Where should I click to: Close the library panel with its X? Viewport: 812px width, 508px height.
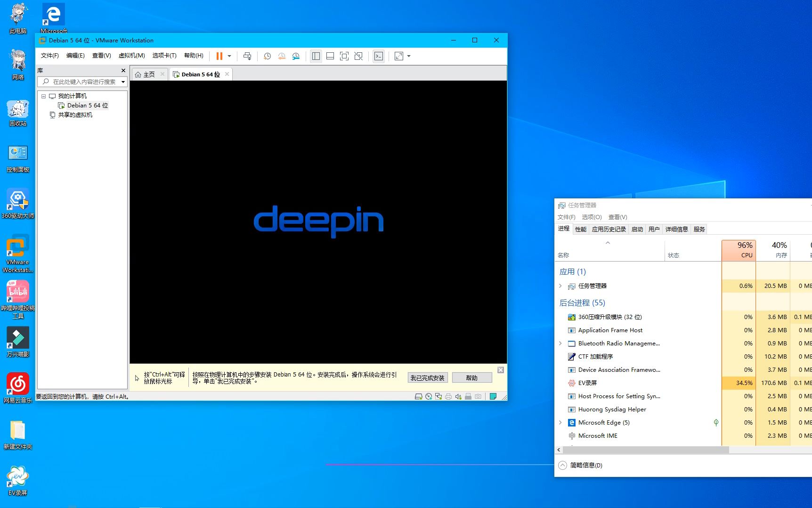click(123, 70)
